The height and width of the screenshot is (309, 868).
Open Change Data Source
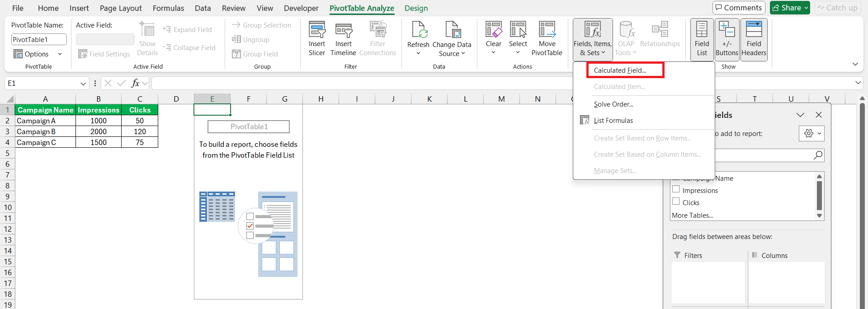(x=452, y=39)
